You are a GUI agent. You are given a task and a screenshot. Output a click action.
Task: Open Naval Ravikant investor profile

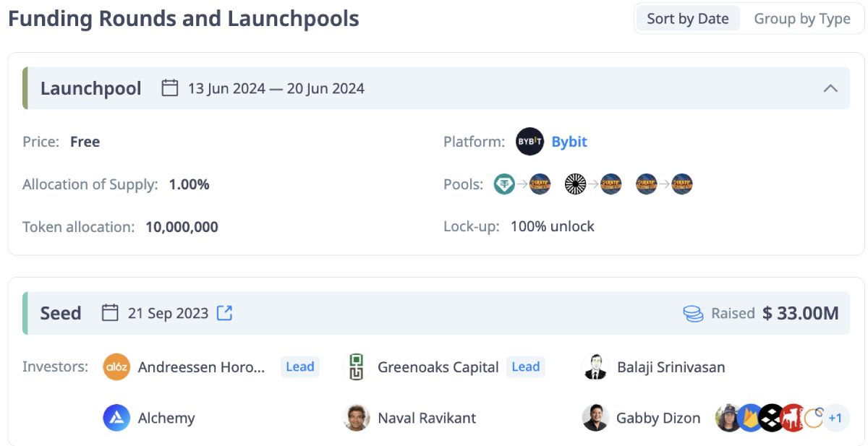[427, 418]
